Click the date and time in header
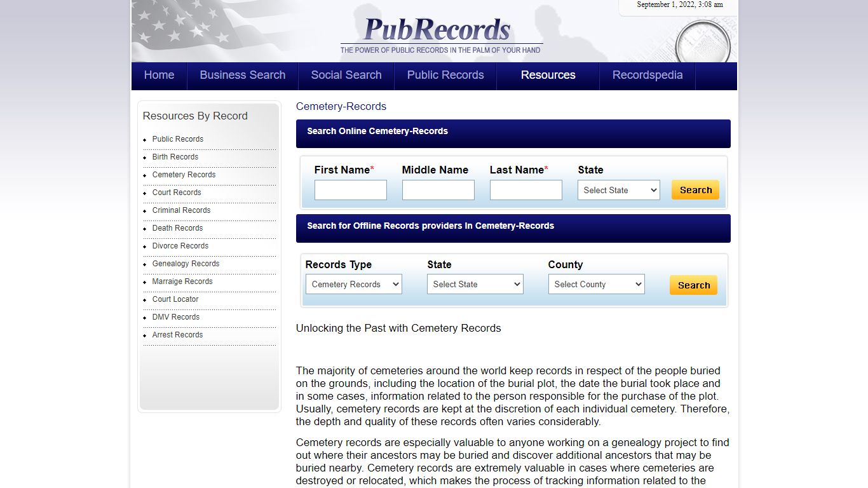The image size is (868, 488). (x=680, y=4)
